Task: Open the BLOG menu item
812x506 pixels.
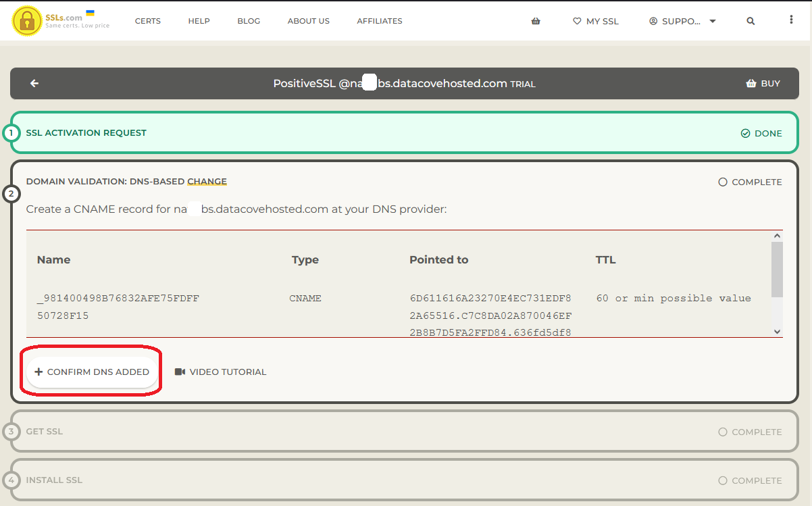Action: coord(249,21)
